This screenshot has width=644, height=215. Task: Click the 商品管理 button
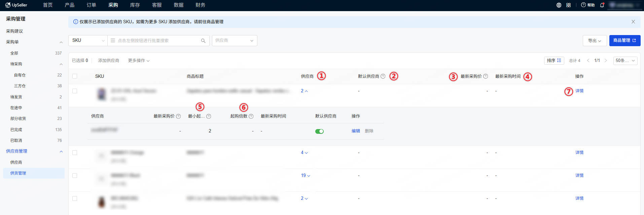(625, 40)
